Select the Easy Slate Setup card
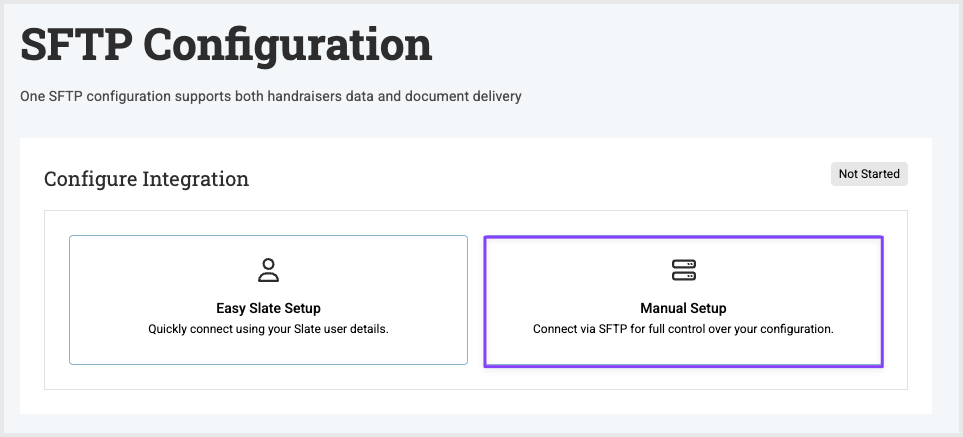 (268, 300)
